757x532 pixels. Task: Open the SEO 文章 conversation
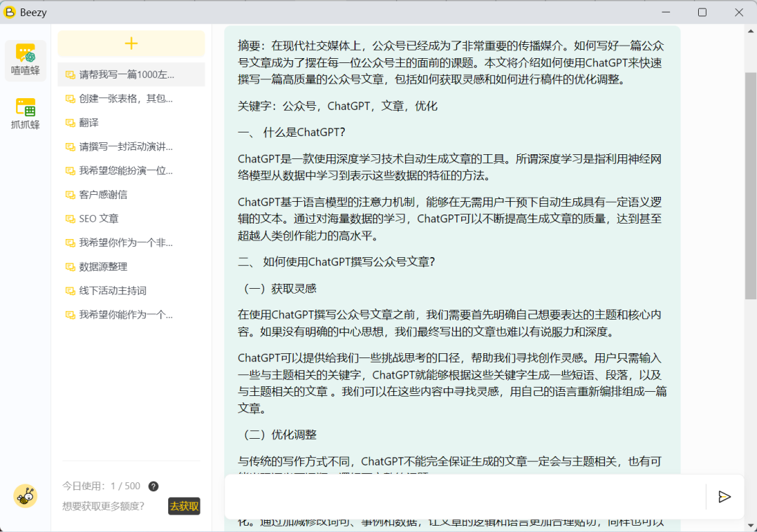[131, 219]
